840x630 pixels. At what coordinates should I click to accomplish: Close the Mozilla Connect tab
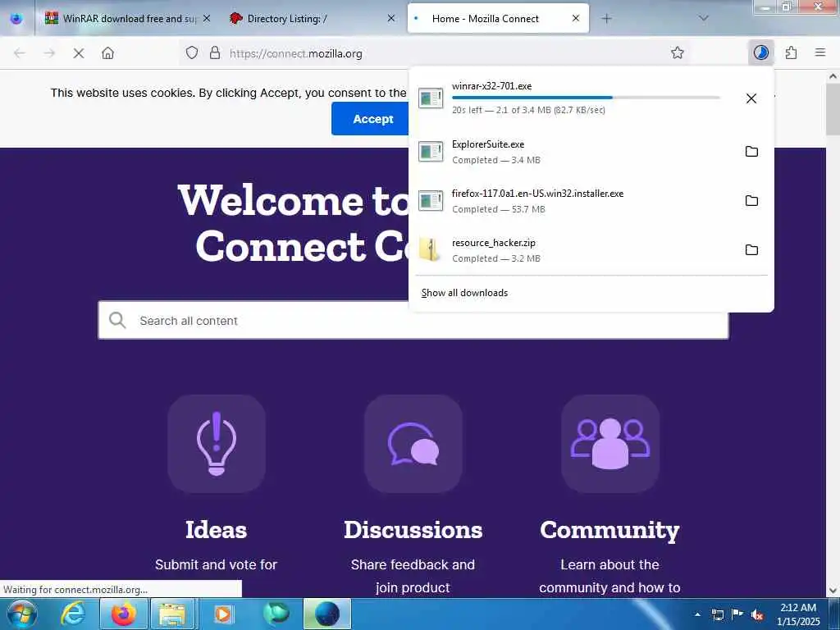click(x=575, y=18)
